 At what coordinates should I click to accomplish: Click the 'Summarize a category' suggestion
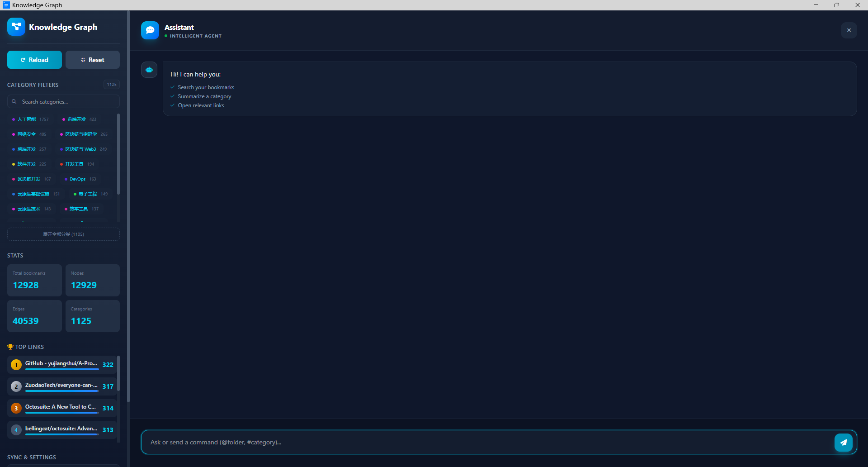(x=204, y=96)
